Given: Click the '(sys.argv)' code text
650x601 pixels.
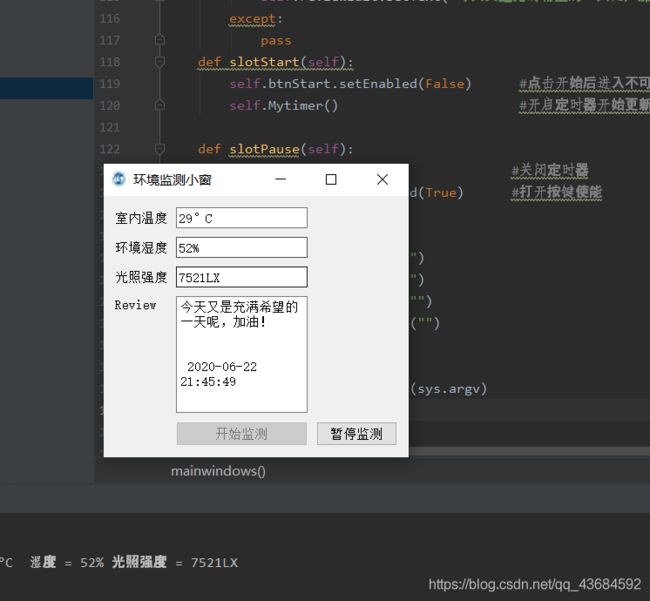Looking at the screenshot, I should (449, 389).
